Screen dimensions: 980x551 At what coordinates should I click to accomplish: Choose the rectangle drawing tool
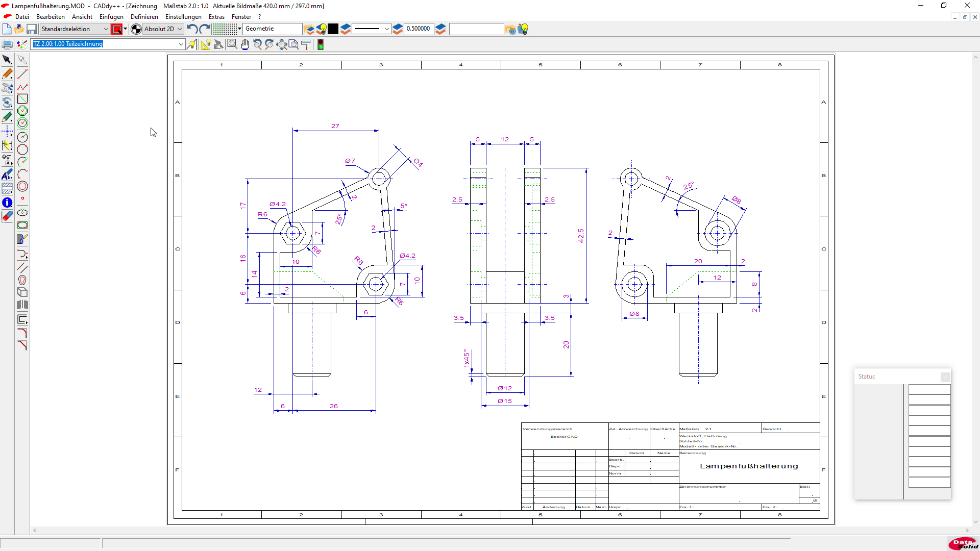(x=22, y=99)
